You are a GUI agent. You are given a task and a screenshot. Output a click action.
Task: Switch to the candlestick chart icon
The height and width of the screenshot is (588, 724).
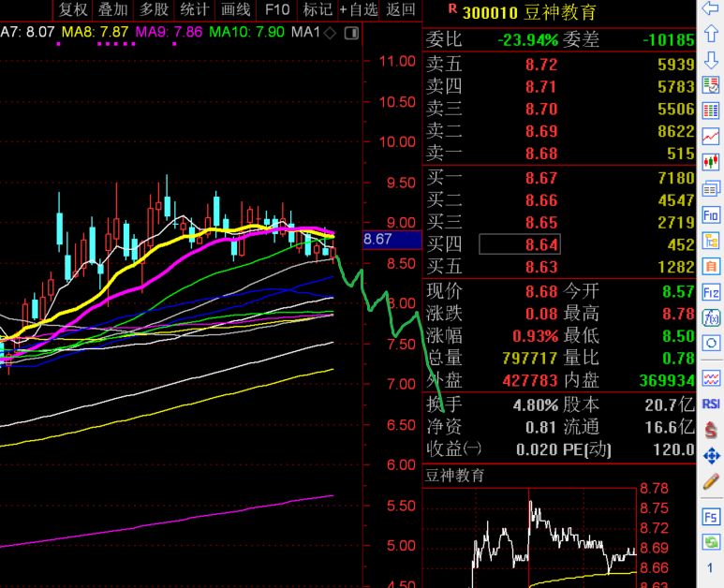click(711, 163)
